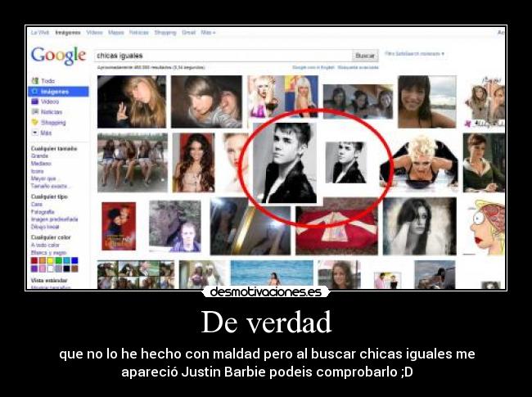Open thumbnail of blonde girl making peace sign
The image size is (532, 397).
132,102
